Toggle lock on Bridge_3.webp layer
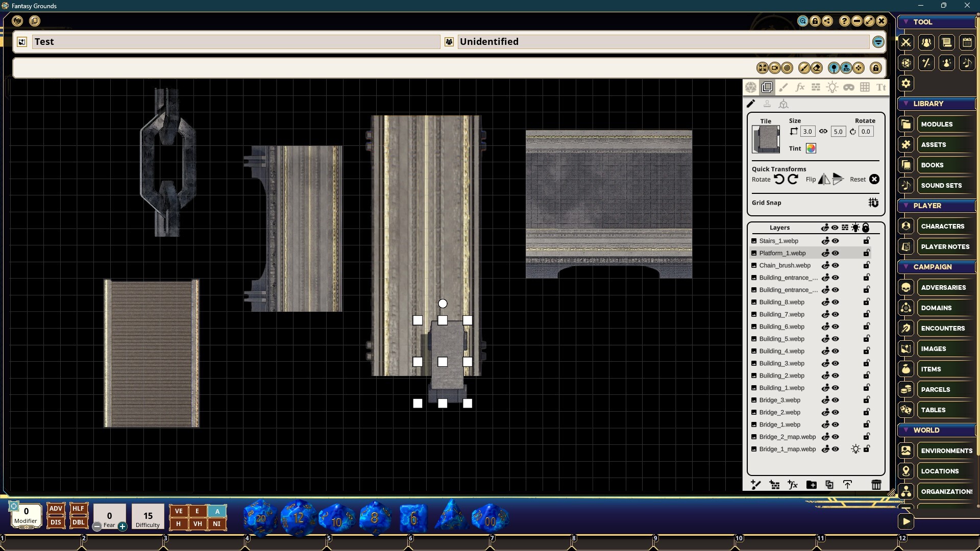This screenshot has width=980, height=551. click(x=866, y=400)
